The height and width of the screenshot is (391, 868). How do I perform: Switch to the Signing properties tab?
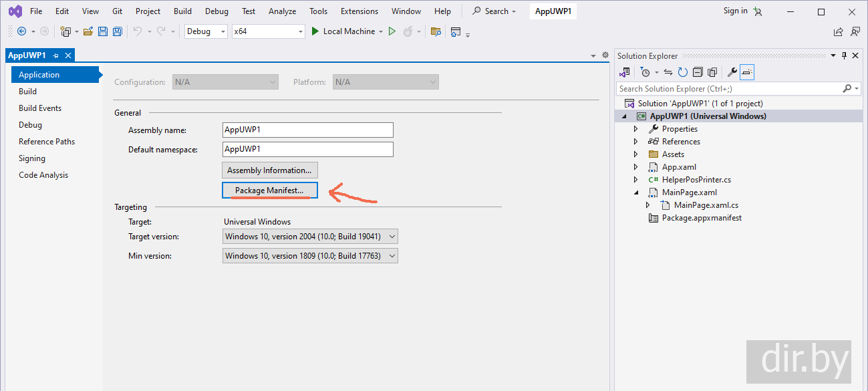[x=32, y=158]
